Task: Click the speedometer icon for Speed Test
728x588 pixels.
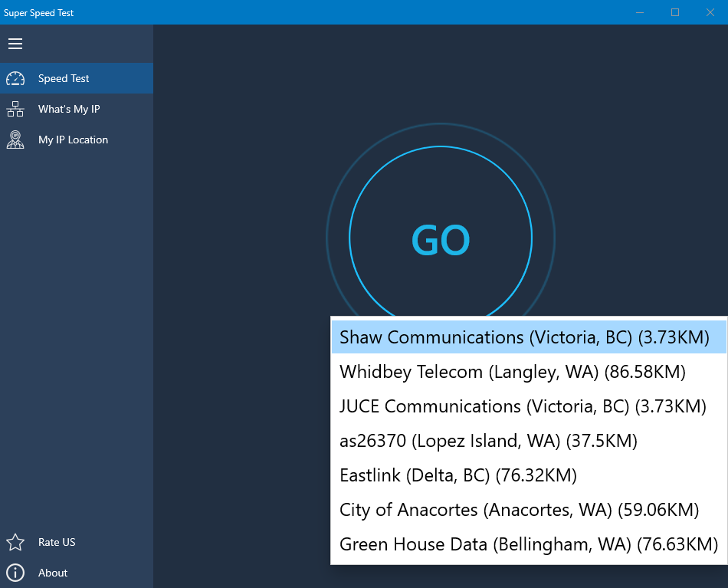Action: 15,78
